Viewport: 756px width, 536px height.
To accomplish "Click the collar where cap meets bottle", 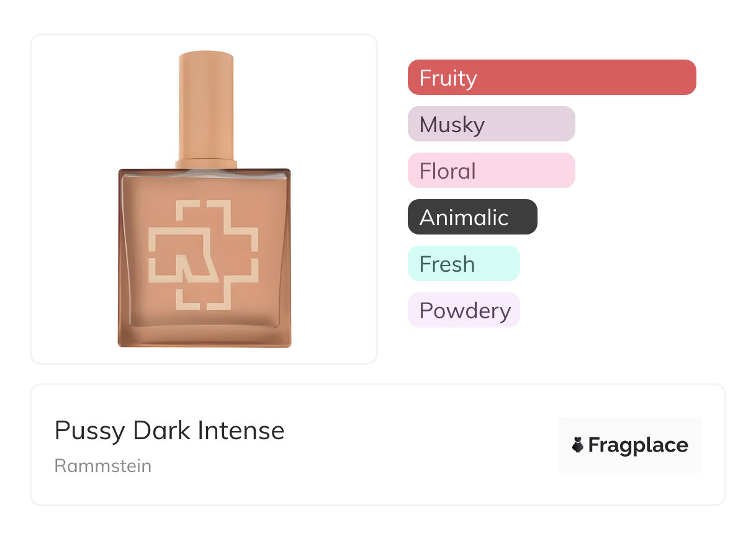I will tap(206, 164).
